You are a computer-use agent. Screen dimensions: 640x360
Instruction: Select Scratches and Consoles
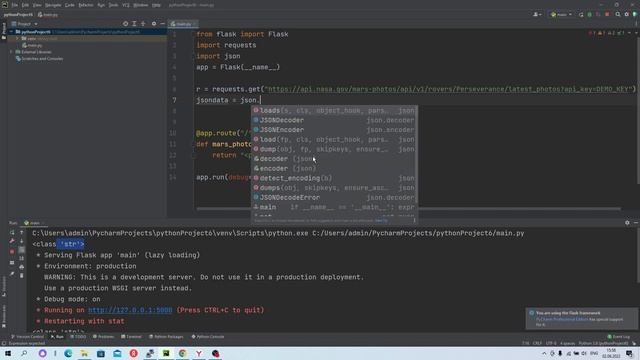(x=39, y=58)
